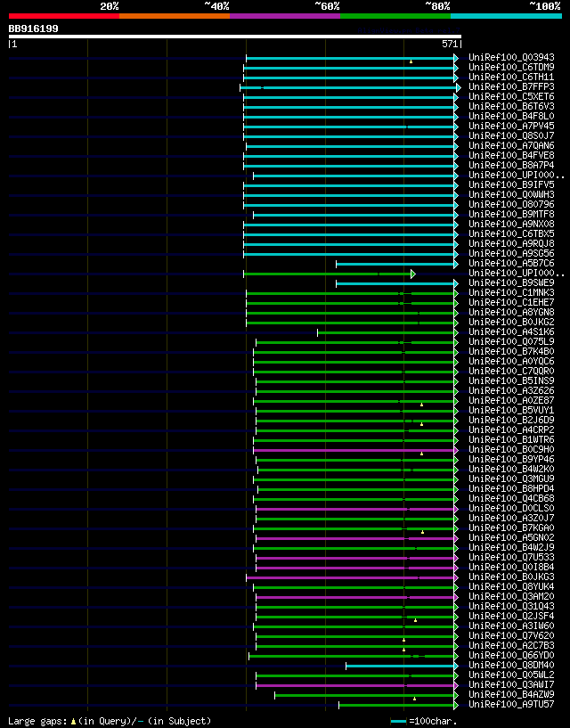
Task: Click the yellow gap marker under UniRef100_A2C7B3 alignment
Action: click(403, 650)
